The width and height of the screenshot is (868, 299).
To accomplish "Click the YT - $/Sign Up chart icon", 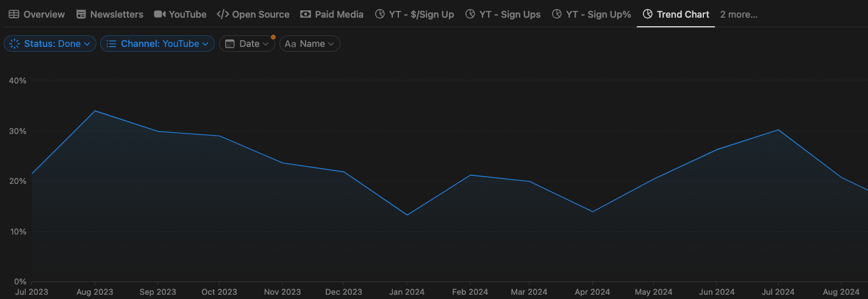I will tap(379, 14).
